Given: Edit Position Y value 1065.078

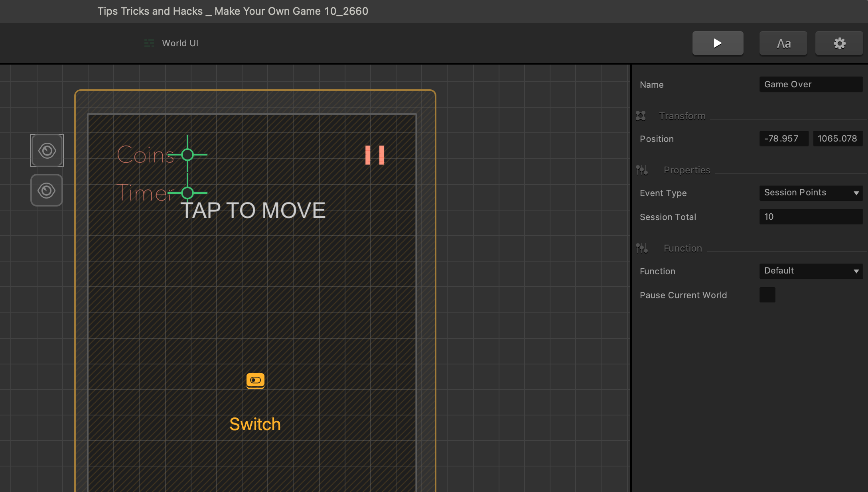Looking at the screenshot, I should 838,138.
